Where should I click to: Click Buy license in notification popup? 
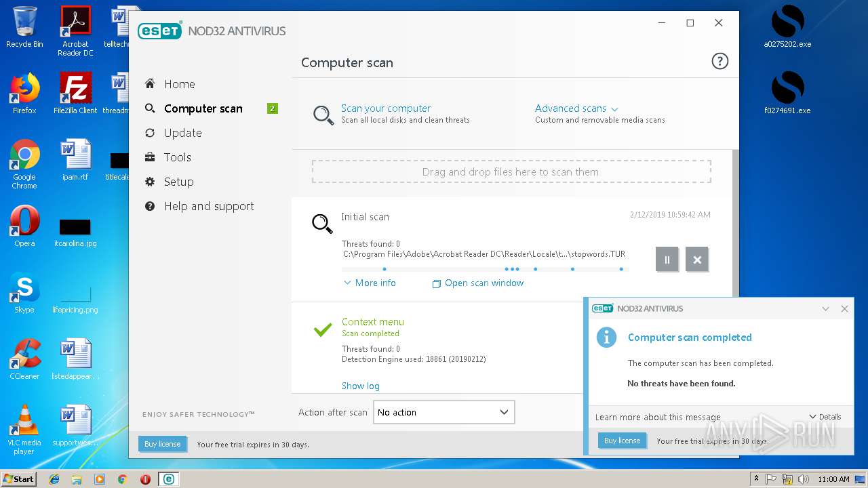click(x=622, y=441)
